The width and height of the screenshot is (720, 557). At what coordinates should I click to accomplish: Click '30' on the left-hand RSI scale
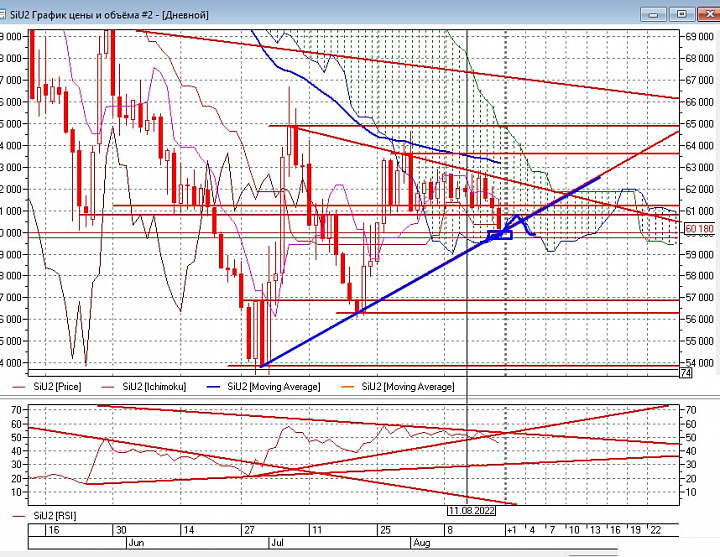tap(16, 465)
